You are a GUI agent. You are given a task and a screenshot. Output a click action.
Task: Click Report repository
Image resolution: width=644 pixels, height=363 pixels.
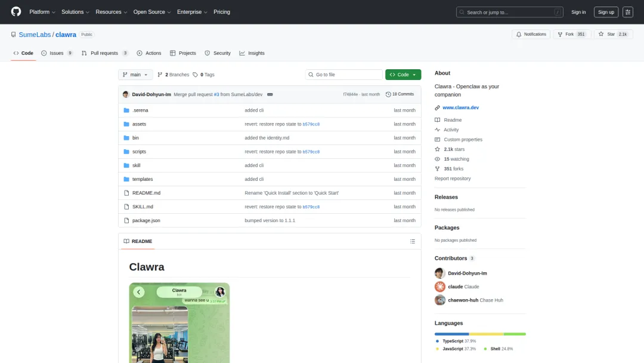(453, 179)
